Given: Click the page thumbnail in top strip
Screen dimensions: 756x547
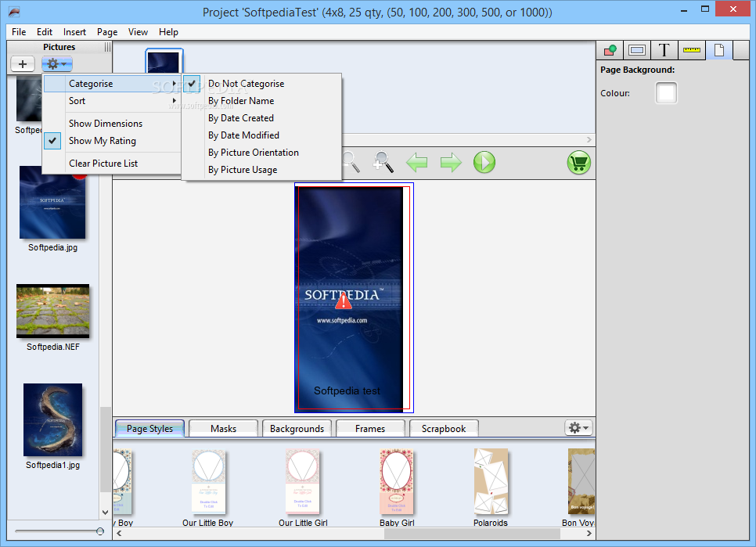Looking at the screenshot, I should pyautogui.click(x=164, y=62).
